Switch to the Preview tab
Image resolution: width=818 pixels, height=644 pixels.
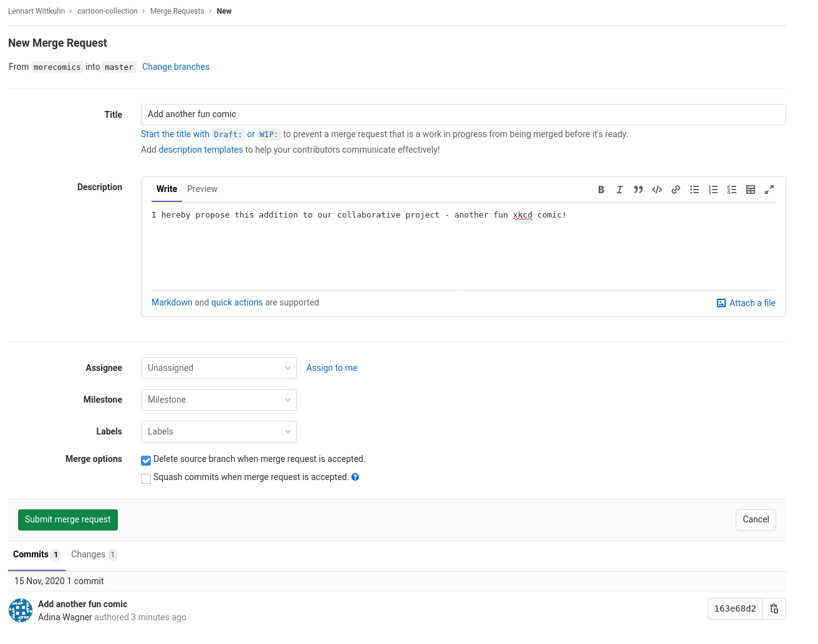(x=202, y=189)
